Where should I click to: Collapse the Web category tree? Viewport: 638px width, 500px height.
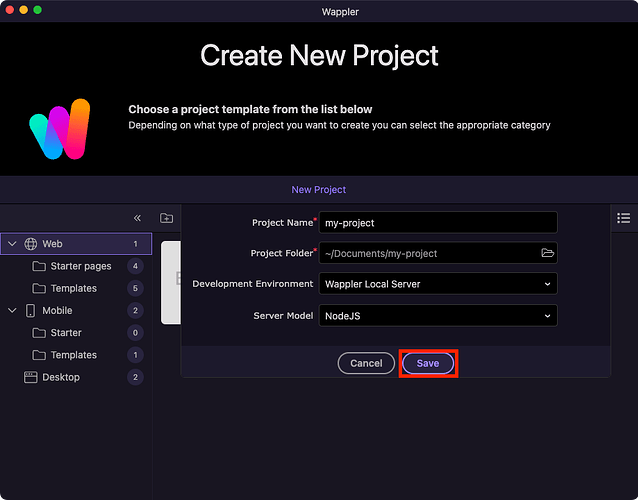[12, 244]
